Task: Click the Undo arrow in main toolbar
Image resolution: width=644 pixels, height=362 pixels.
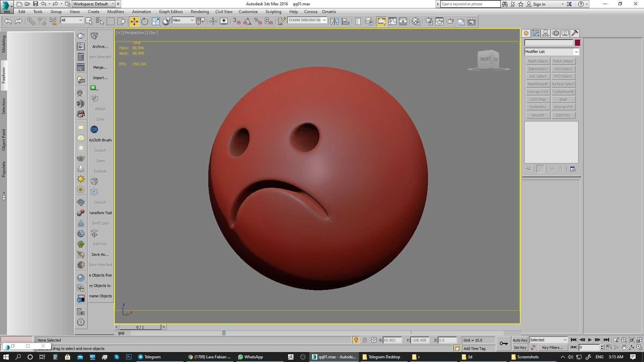Action: (x=8, y=21)
